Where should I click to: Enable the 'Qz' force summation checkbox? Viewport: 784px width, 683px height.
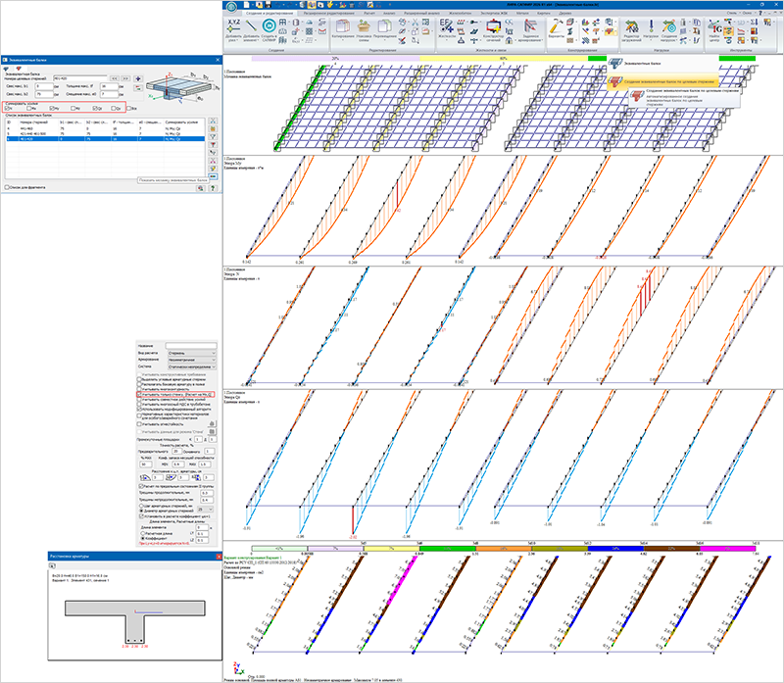tap(95, 108)
